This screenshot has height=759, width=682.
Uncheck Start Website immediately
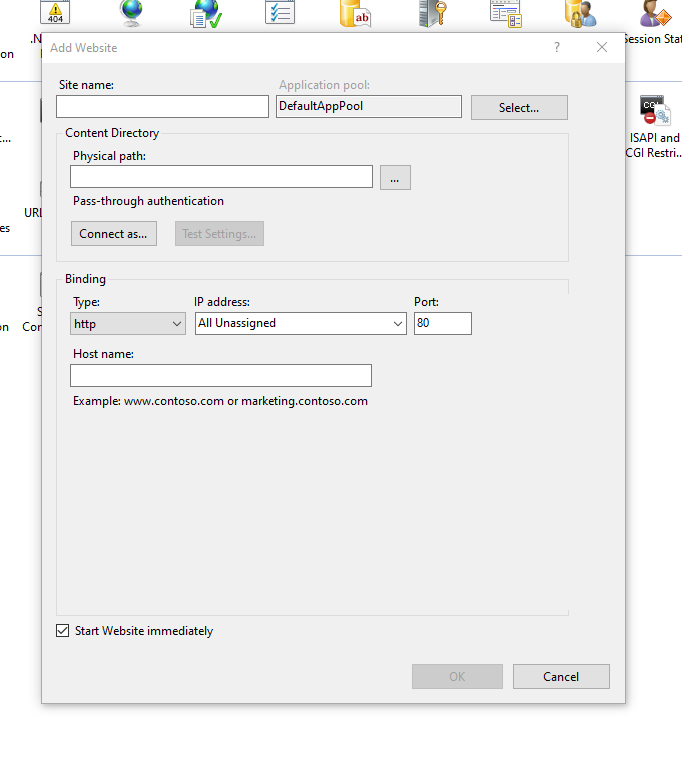64,631
